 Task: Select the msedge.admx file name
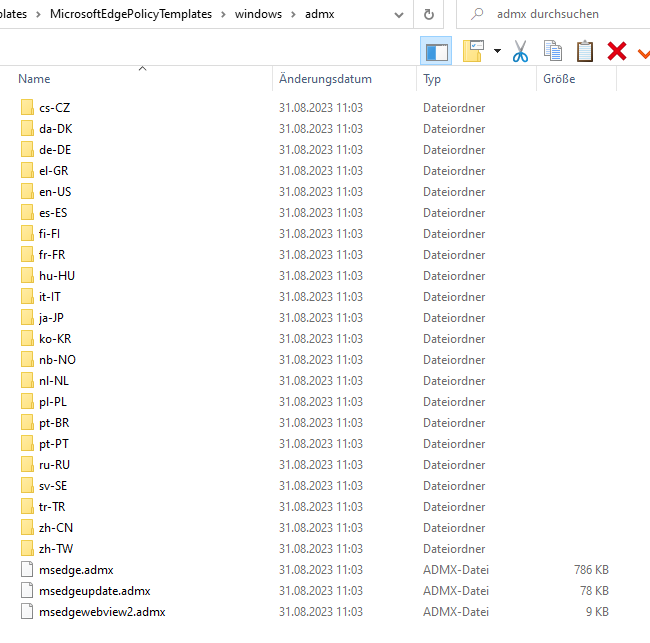point(76,570)
